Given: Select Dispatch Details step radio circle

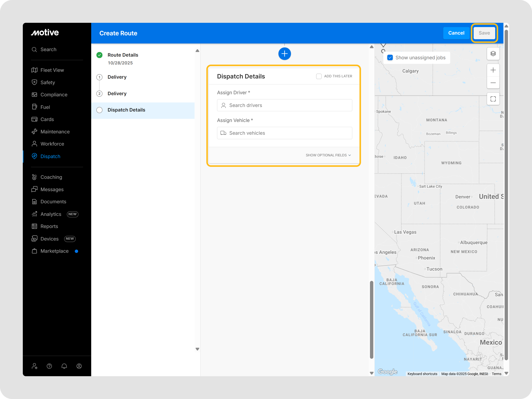Looking at the screenshot, I should click(99, 110).
